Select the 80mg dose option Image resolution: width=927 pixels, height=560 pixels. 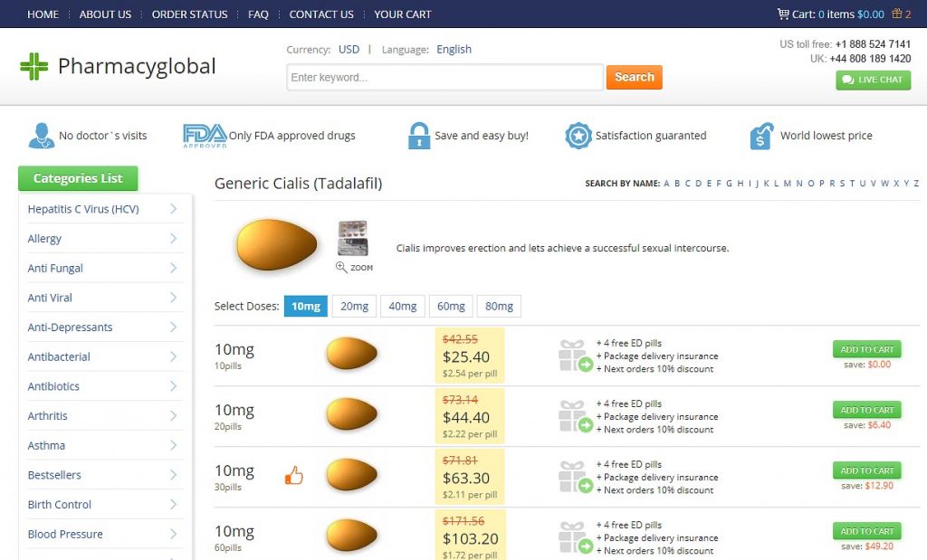pyautogui.click(x=499, y=306)
